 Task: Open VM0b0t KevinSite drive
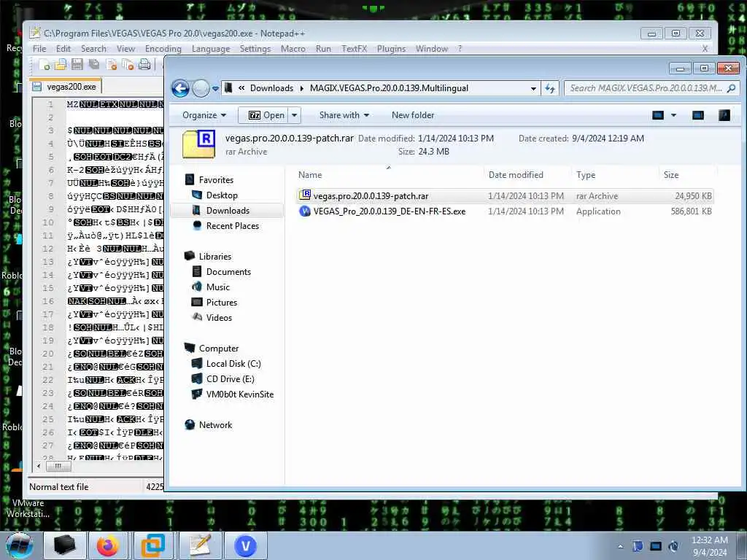(x=239, y=394)
